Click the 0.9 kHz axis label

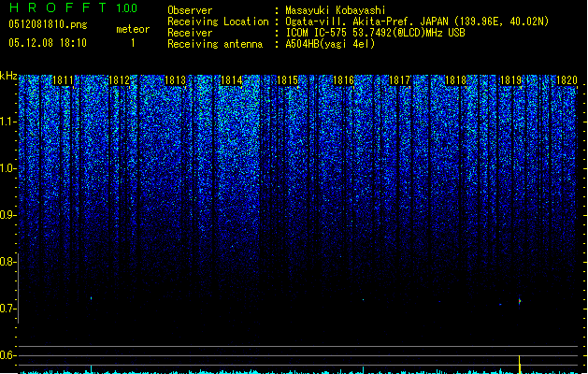(x=7, y=215)
